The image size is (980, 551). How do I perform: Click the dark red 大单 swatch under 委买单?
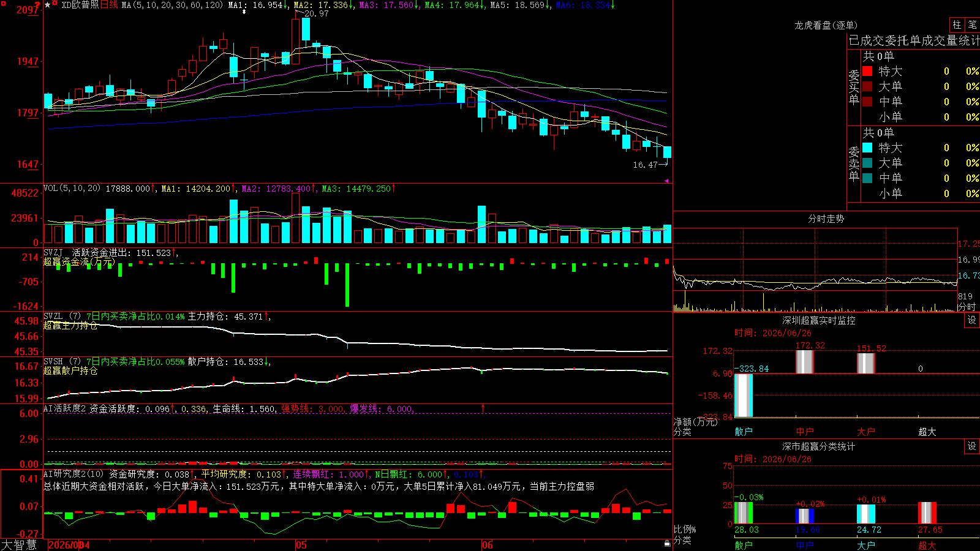tap(867, 86)
